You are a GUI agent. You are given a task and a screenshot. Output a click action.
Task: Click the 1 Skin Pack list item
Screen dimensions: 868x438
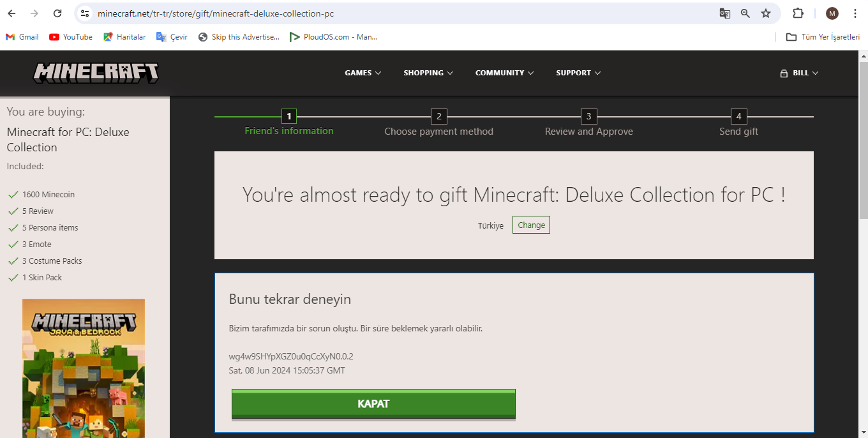tap(42, 277)
